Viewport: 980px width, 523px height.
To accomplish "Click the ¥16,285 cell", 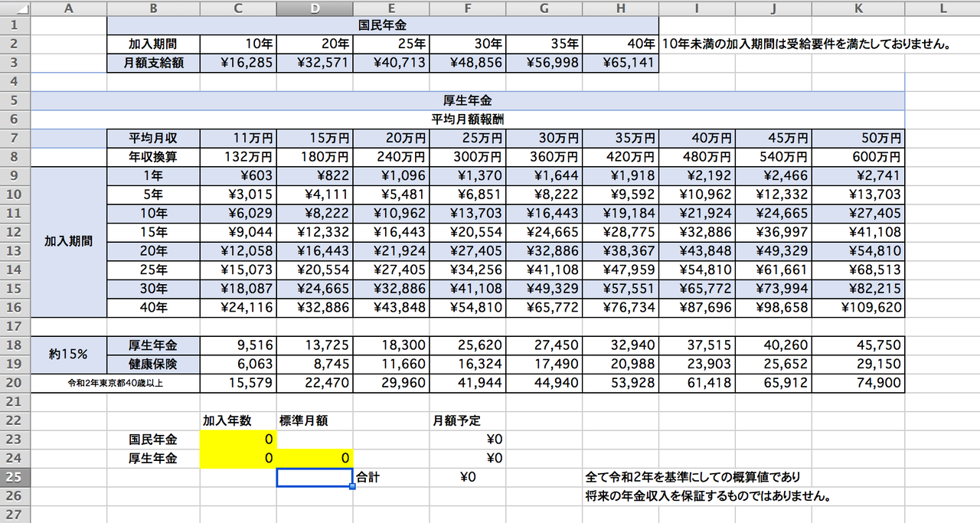I will pyautogui.click(x=238, y=63).
